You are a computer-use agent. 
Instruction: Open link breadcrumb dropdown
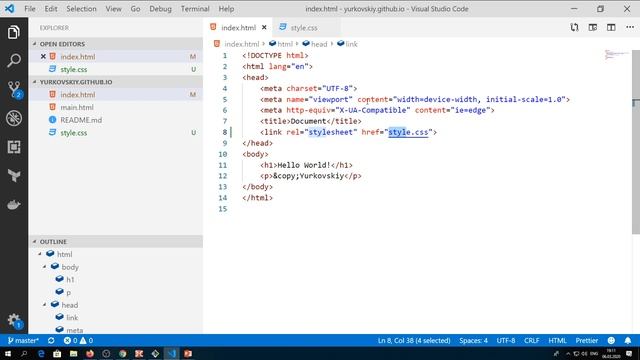coord(347,44)
